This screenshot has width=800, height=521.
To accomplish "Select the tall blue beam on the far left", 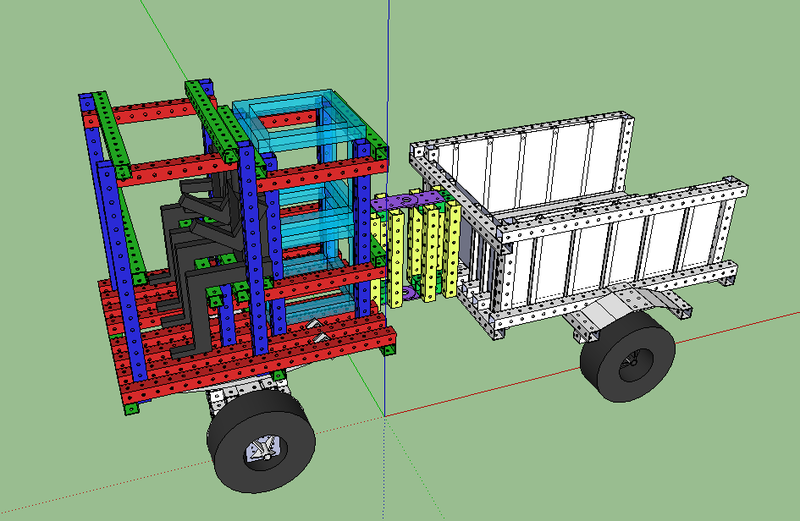I will point(107,220).
